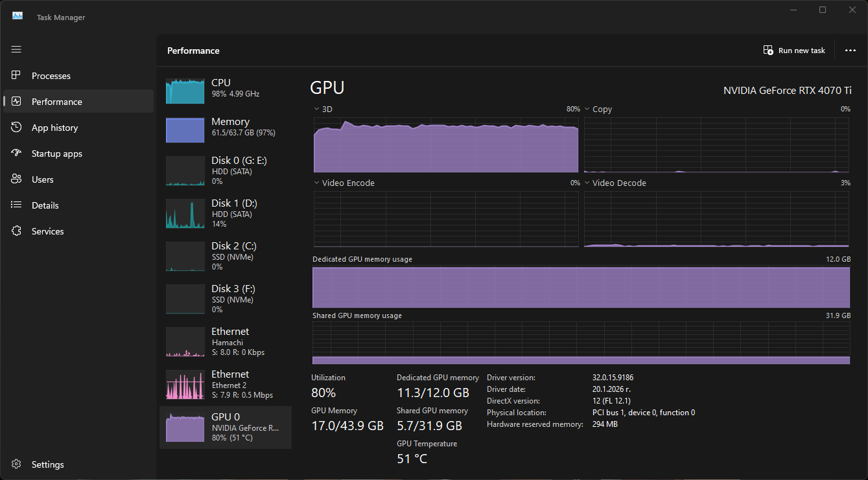Select the Users icon in navigation
This screenshot has width=868, height=480.
click(x=17, y=179)
